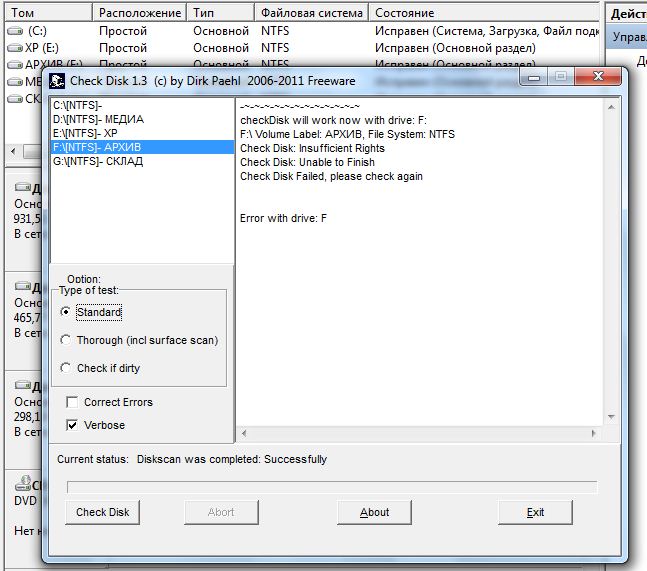647x571 pixels.
Task: Select Check if dirty radio option
Action: coord(66,368)
